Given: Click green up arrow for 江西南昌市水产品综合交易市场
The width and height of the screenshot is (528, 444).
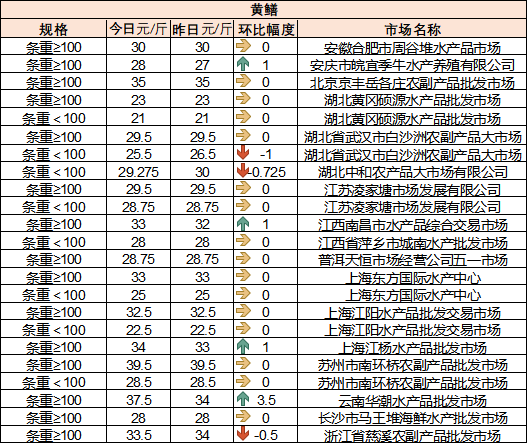Looking at the screenshot, I should point(243,223).
